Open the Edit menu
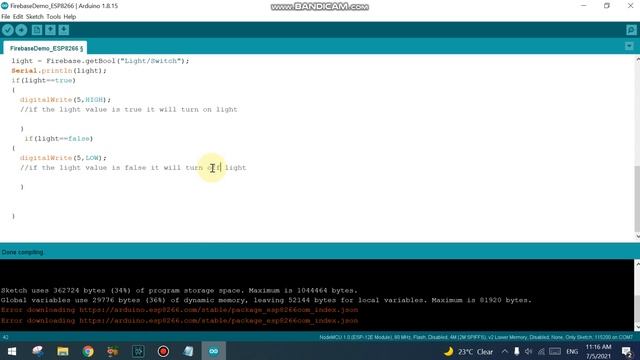 (18, 17)
